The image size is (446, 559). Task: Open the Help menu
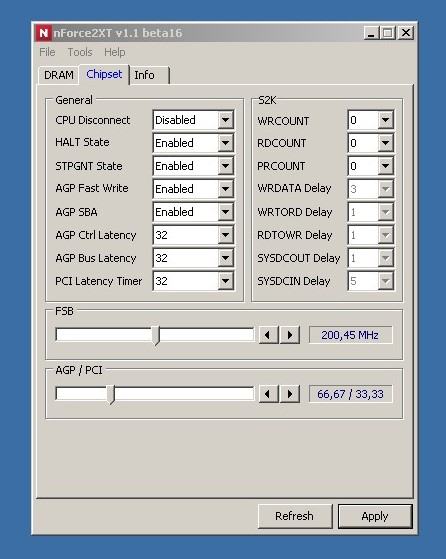(114, 52)
